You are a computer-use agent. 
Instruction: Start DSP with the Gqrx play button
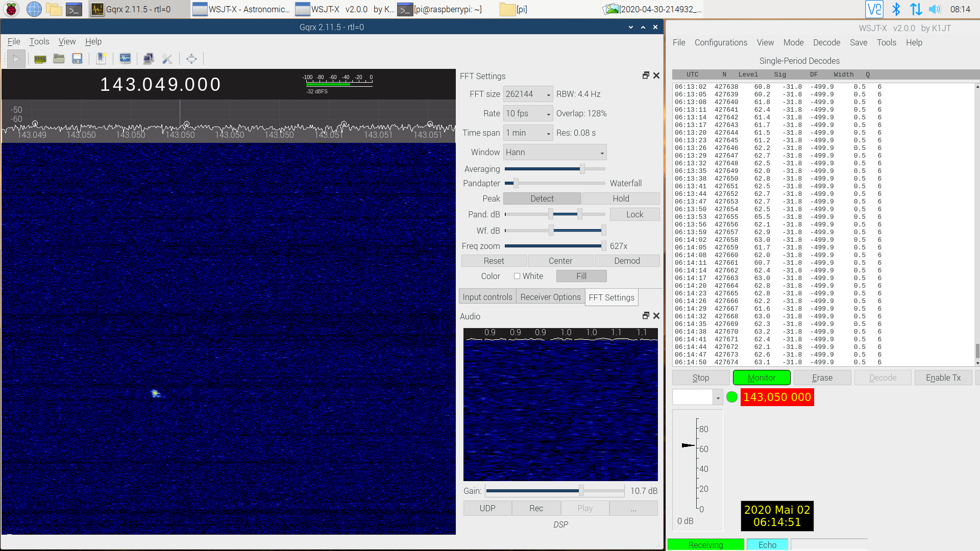[x=16, y=59]
